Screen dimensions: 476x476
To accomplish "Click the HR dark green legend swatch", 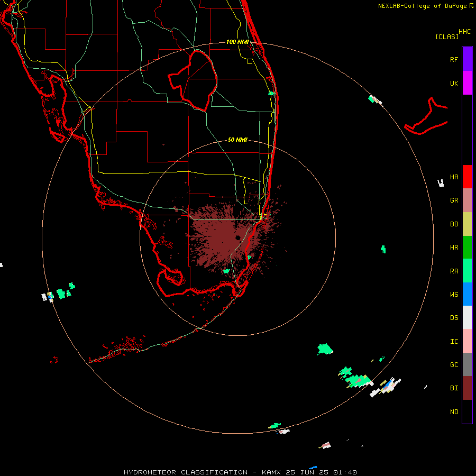I will pos(467,248).
